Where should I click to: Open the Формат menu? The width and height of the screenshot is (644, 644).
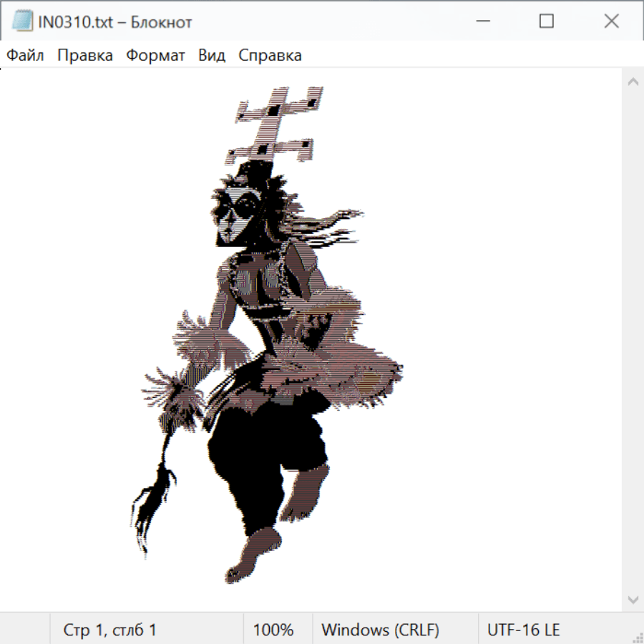pos(155,55)
